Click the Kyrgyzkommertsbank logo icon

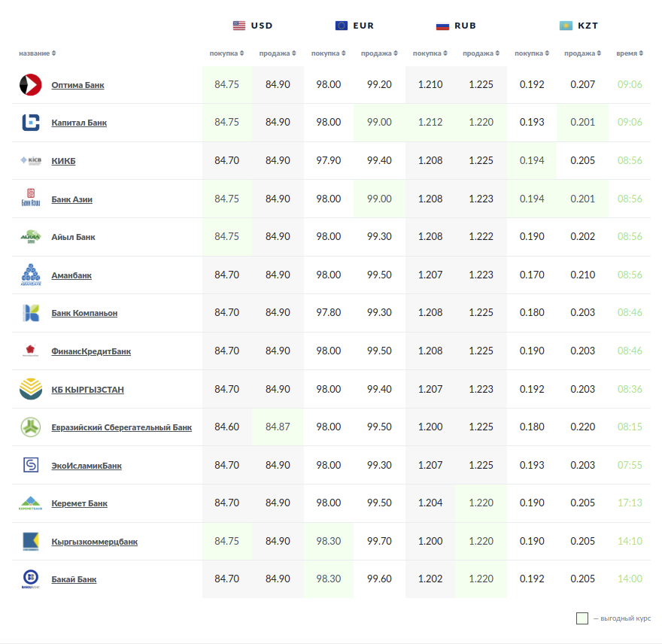30,542
